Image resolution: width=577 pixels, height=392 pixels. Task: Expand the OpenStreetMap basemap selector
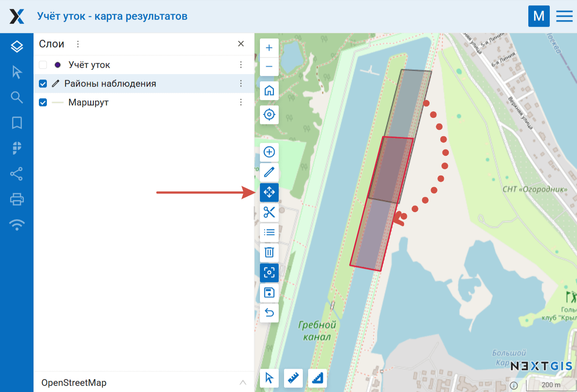tap(243, 383)
